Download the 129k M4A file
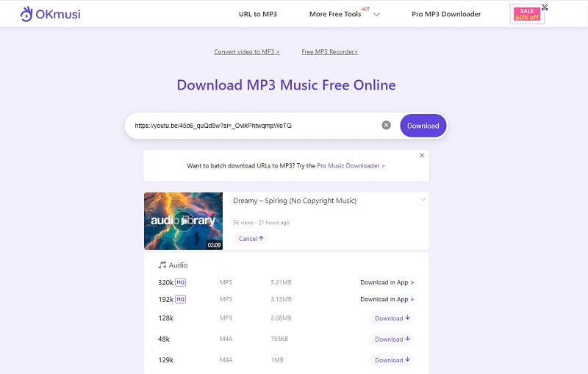Screen dimensions: 588x374 [392, 360]
